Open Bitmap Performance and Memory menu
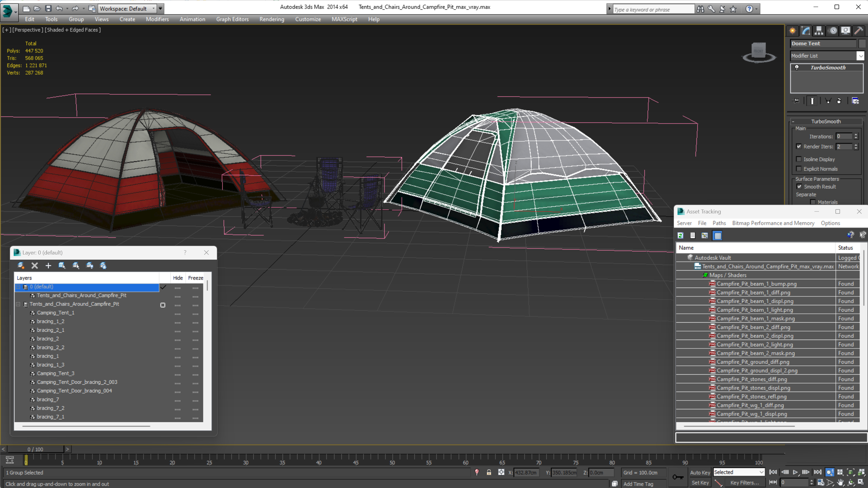The image size is (868, 488). tap(773, 223)
